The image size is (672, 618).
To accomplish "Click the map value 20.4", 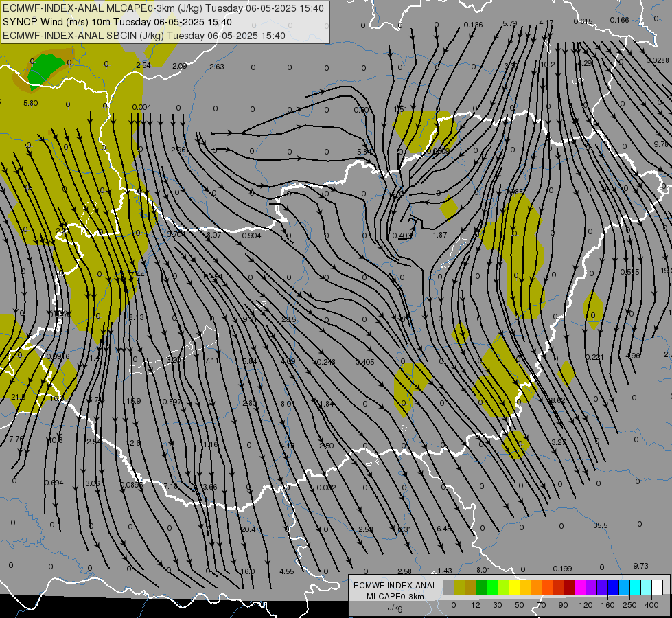I will (x=248, y=529).
